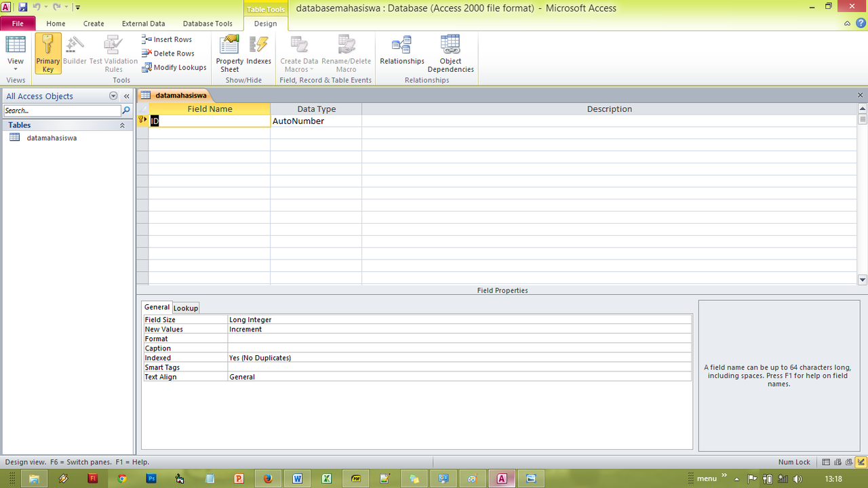Click the search magnifier icon
Viewport: 868px width, 488px height.
(126, 110)
